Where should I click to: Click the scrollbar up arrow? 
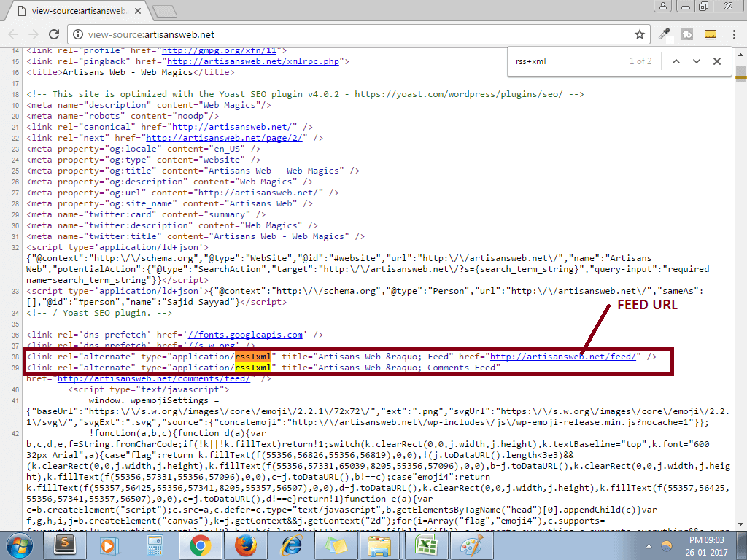click(x=740, y=54)
